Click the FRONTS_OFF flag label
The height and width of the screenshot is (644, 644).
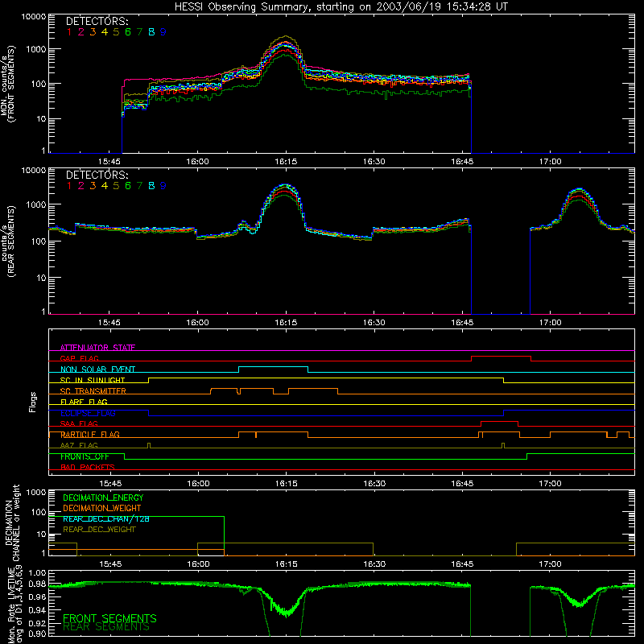click(85, 456)
